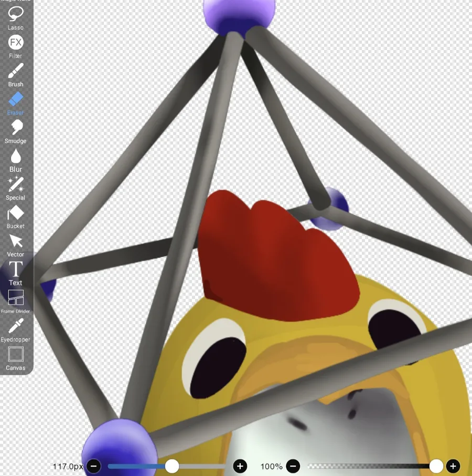The image size is (472, 476).
Task: Activate the Bucket fill tool
Action: click(15, 217)
